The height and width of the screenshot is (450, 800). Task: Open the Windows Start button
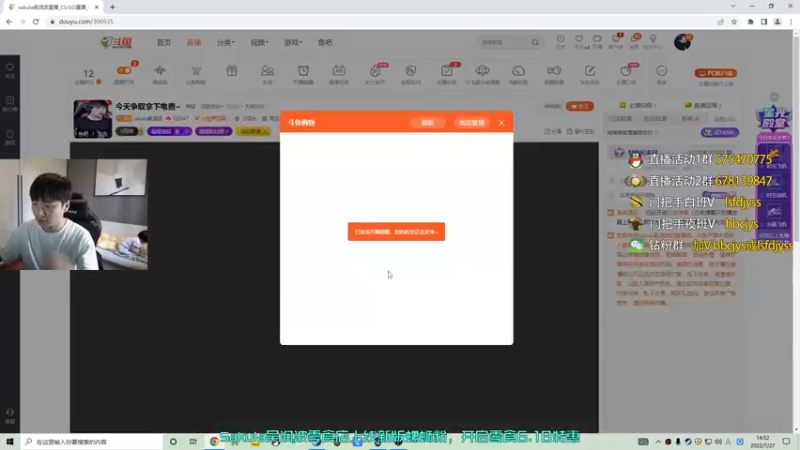click(10, 441)
